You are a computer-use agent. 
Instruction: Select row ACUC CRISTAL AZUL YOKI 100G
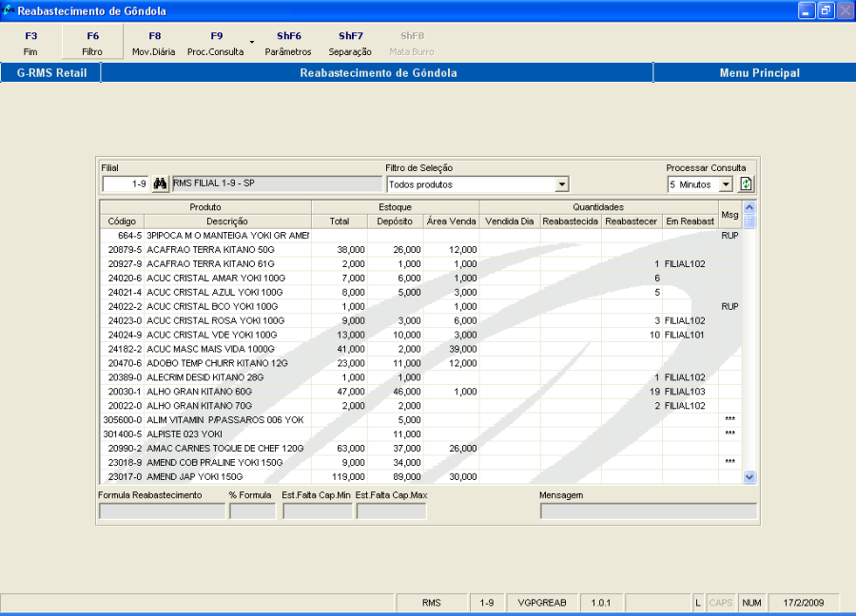420,293
